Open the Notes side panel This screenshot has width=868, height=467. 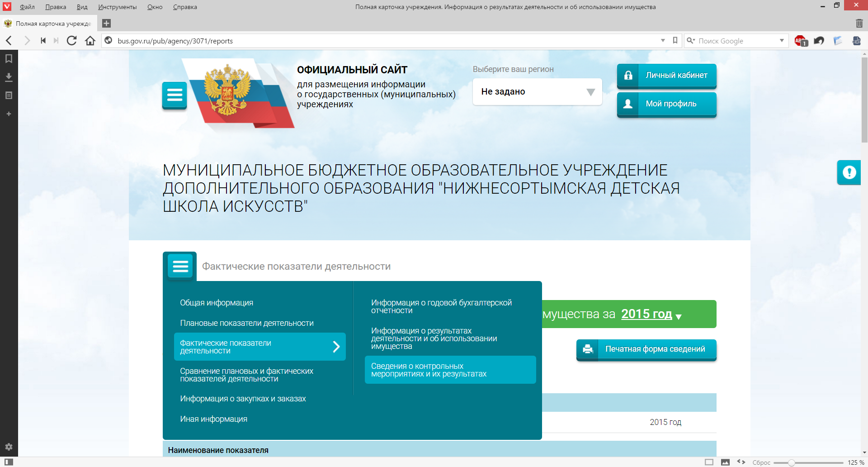[x=9, y=95]
